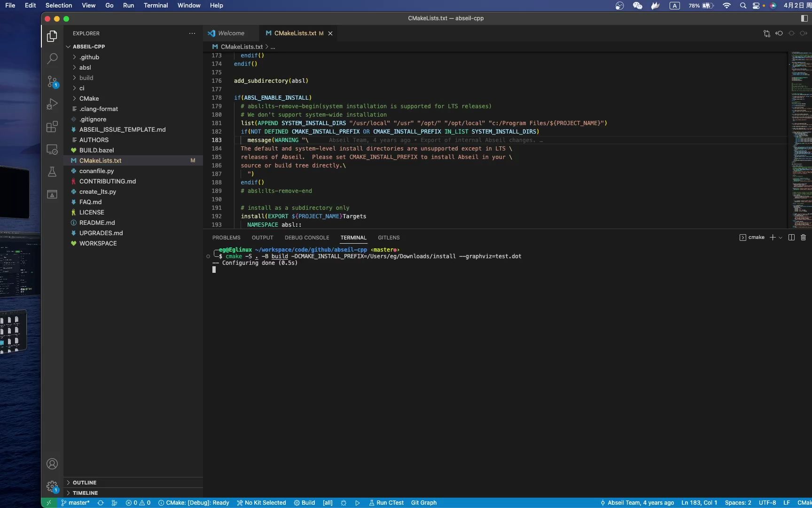Open Extensions view icon
Image resolution: width=812 pixels, height=508 pixels.
point(52,127)
